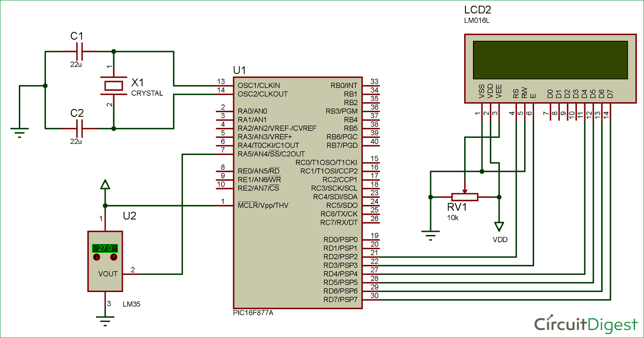Adjust the RV1 10k potentiometer wiper
The image size is (644, 338).
(465, 197)
